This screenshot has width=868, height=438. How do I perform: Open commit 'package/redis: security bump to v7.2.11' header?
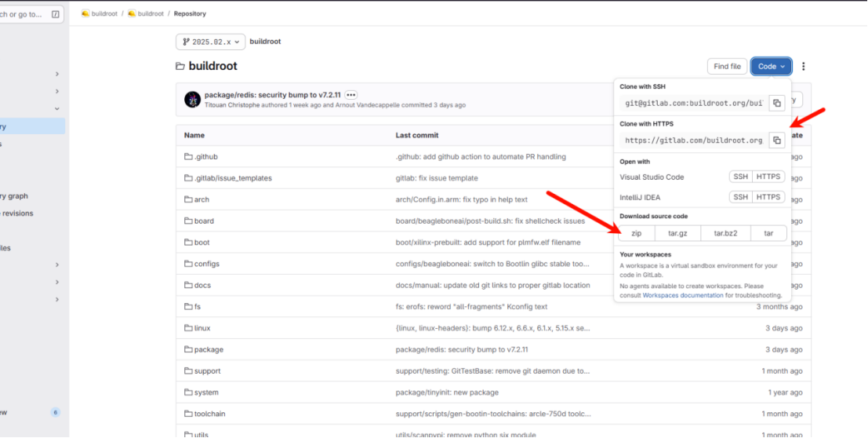[272, 95]
